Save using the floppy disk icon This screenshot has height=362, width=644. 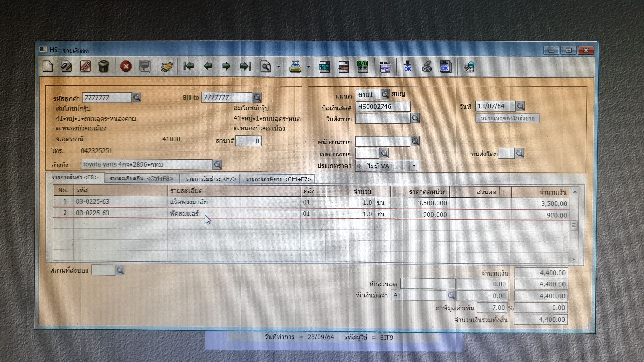pos(145,66)
